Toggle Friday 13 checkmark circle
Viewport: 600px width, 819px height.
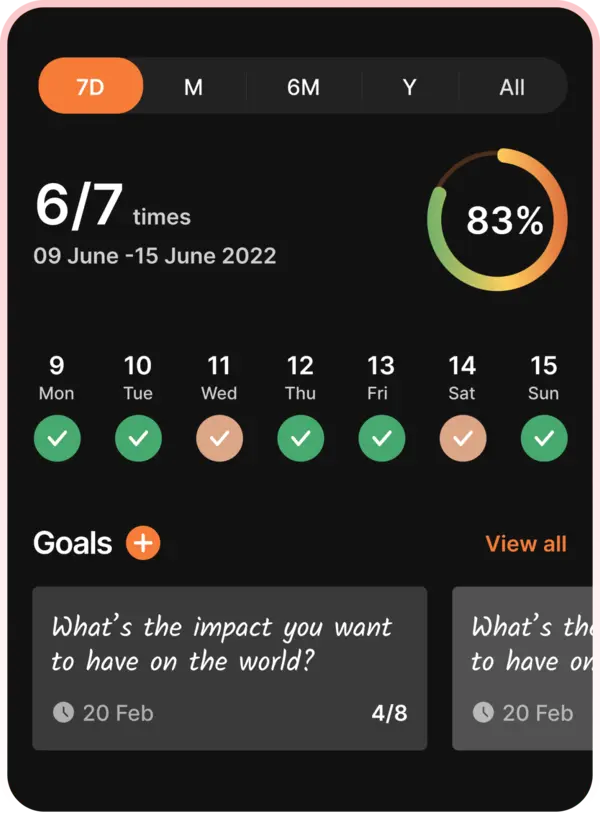pos(381,438)
